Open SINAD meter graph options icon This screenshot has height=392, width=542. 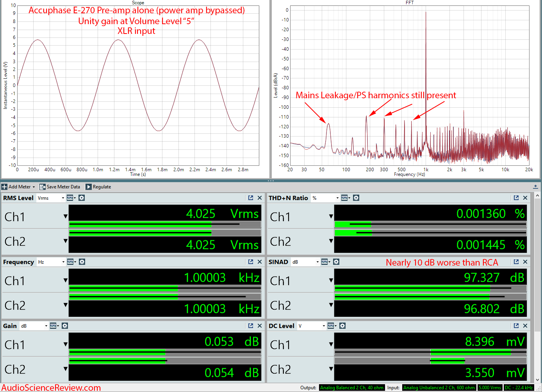click(x=326, y=262)
